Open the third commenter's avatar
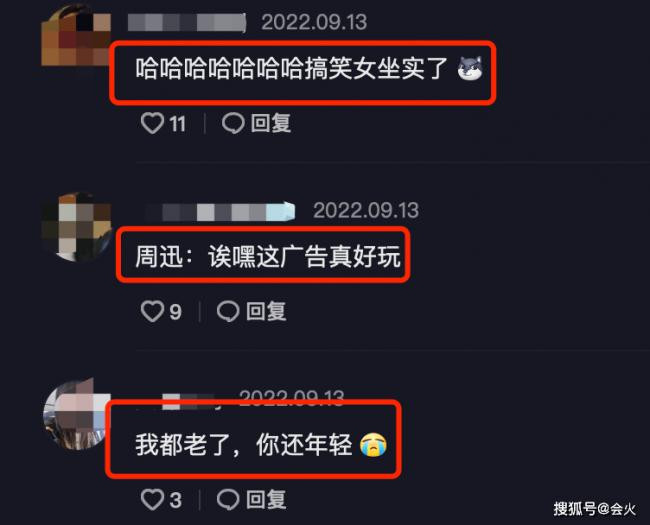Screen dimensions: 650x525 point(76,414)
